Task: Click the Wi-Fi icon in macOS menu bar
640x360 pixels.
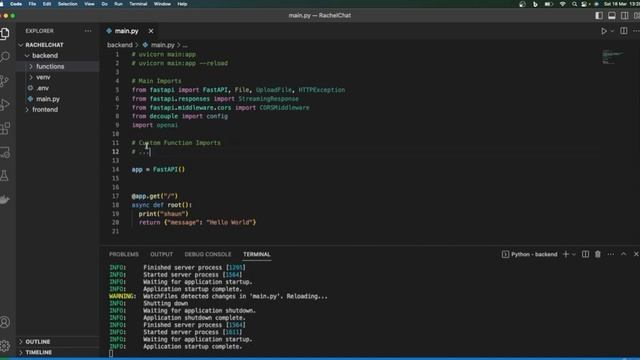Action: point(562,4)
